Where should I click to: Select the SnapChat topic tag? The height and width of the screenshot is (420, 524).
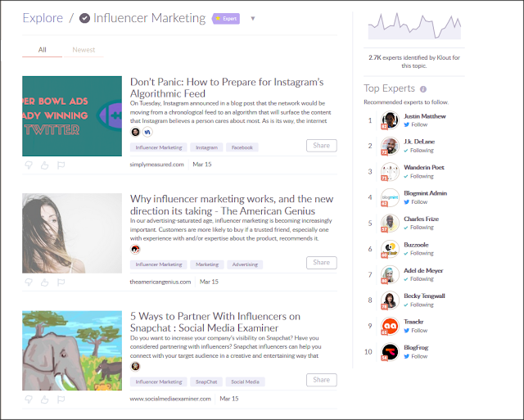[x=206, y=382]
